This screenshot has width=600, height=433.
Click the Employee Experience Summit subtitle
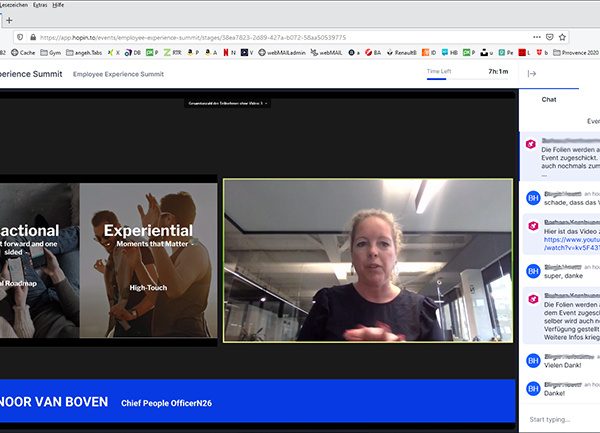(118, 74)
